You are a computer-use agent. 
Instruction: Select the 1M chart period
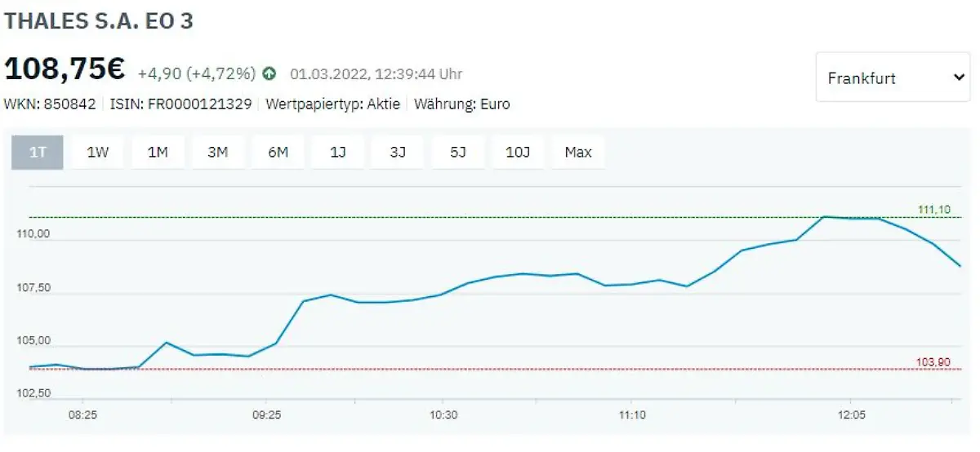click(x=158, y=153)
